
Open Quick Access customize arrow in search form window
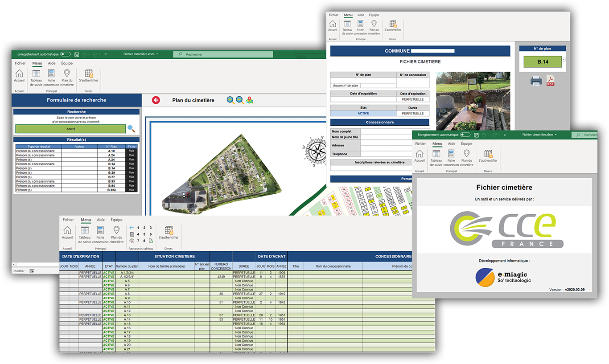[x=106, y=54]
